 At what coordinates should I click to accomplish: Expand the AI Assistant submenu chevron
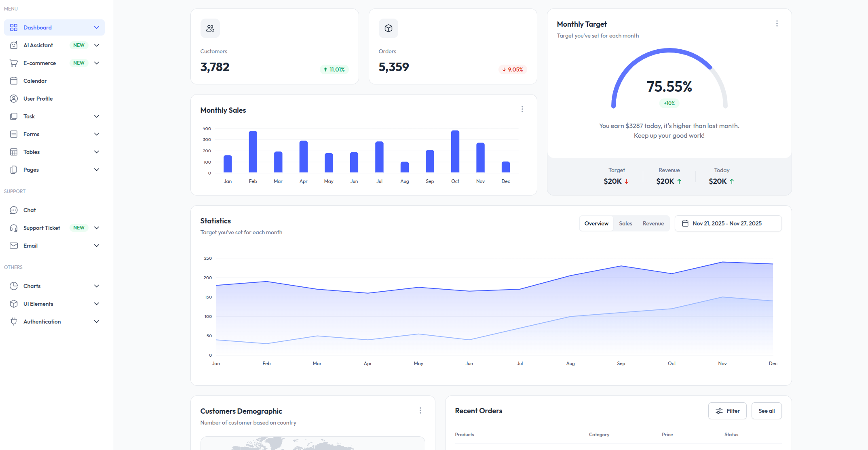tap(97, 45)
